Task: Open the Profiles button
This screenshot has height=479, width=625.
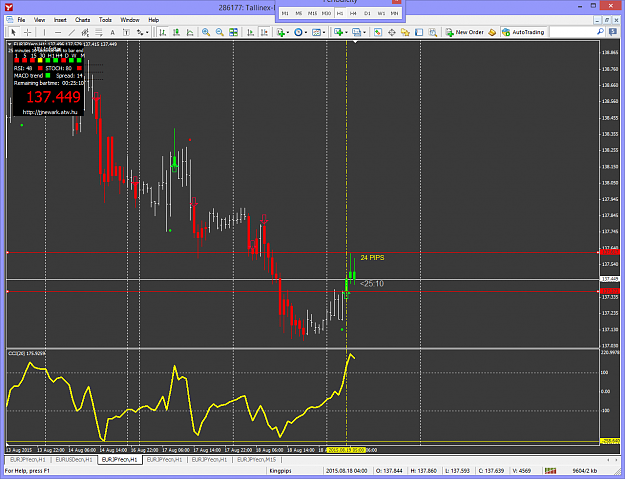Action: click(x=357, y=32)
